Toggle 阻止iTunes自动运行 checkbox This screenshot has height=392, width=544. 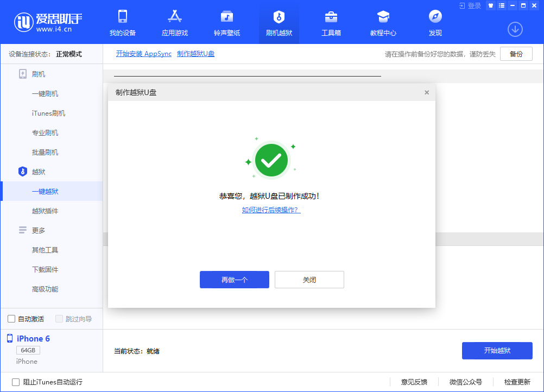point(16,382)
